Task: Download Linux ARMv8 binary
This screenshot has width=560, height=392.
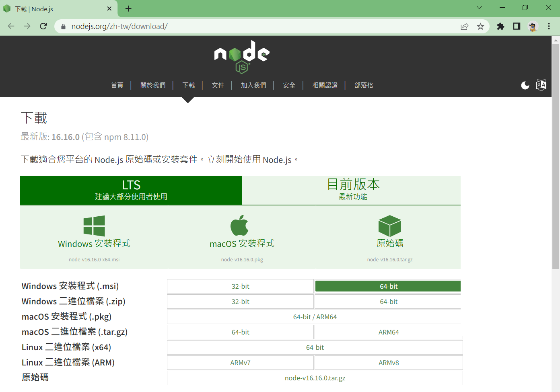Action: pos(389,363)
